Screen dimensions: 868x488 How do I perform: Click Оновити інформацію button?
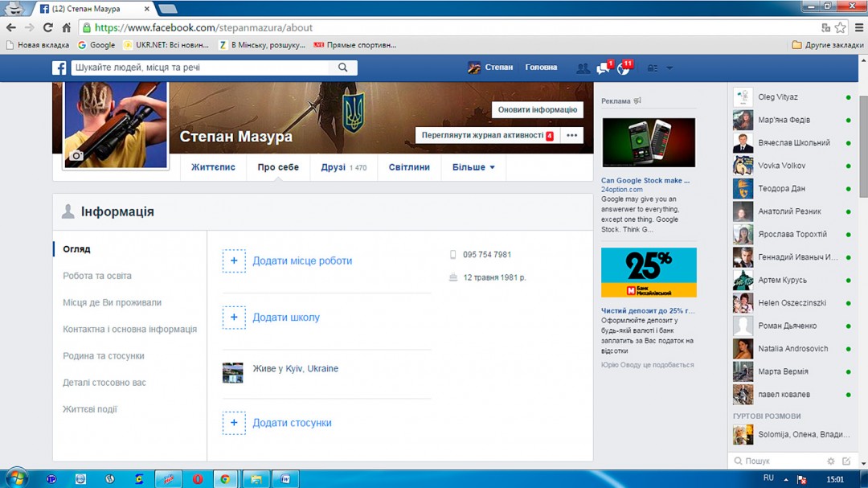(x=537, y=110)
